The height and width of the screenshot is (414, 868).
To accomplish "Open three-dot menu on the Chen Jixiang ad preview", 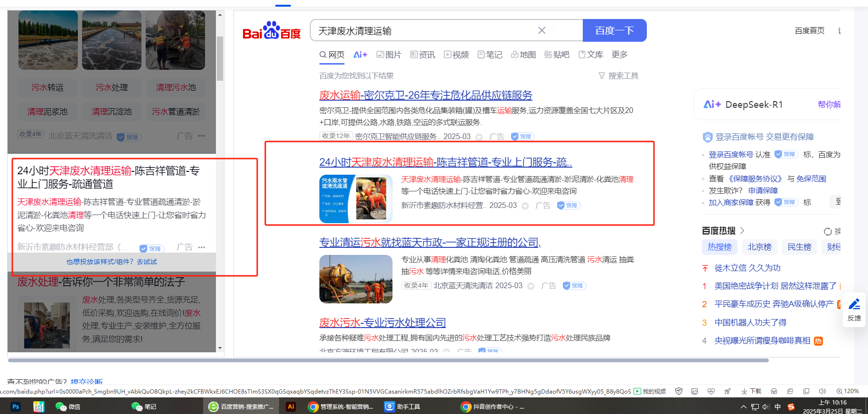I will pos(202,247).
